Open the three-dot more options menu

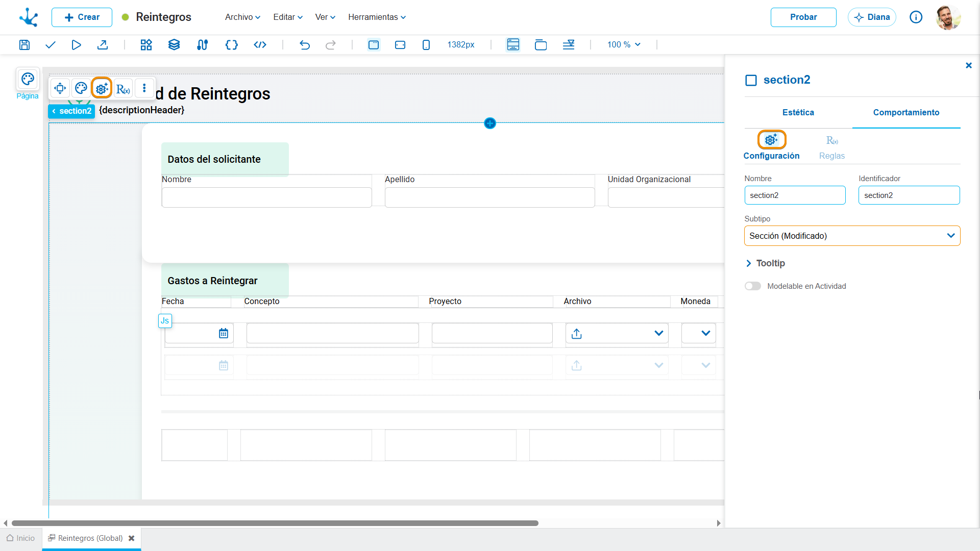(144, 88)
